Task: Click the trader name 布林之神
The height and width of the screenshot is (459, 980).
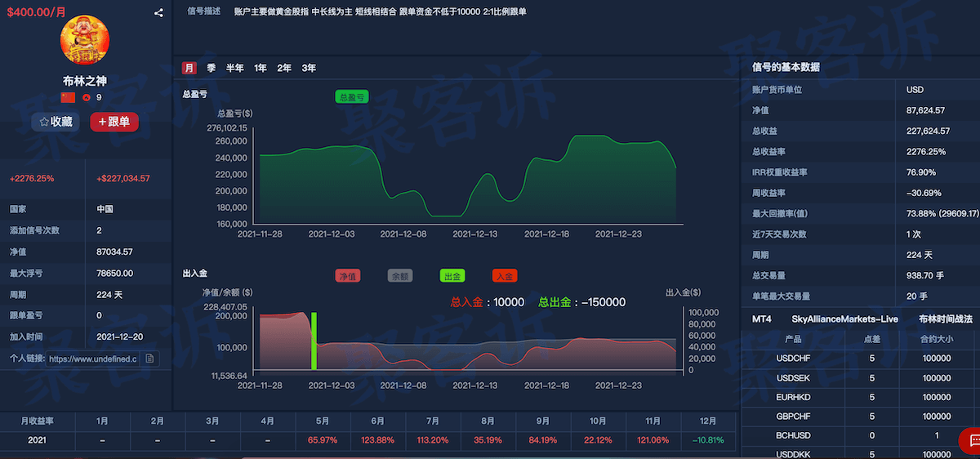Action: tap(85, 81)
